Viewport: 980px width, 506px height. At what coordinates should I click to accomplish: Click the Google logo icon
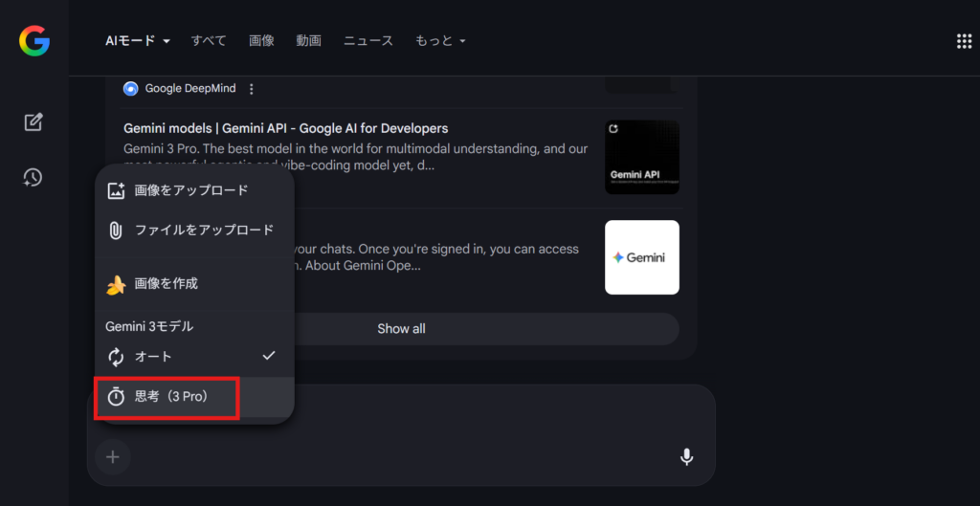tap(33, 41)
